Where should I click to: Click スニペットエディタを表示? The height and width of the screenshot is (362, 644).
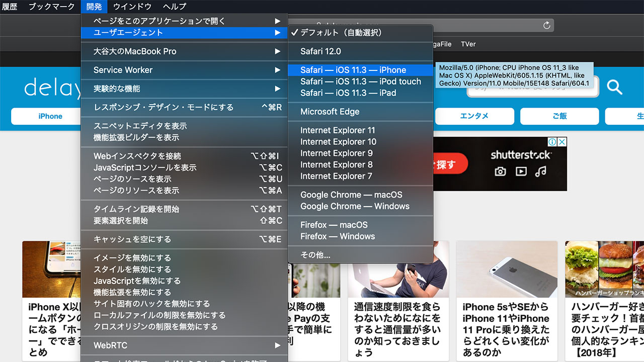tap(184, 126)
